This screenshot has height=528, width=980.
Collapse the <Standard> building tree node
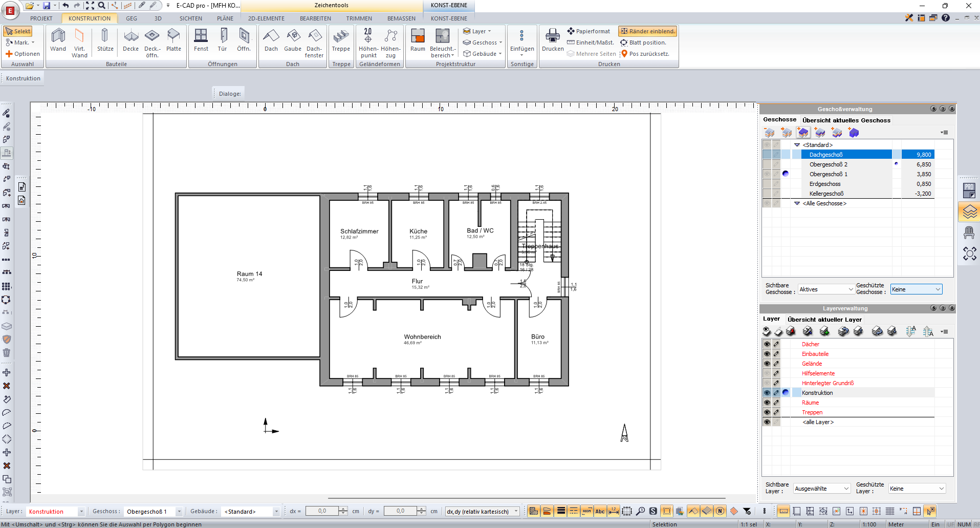tap(797, 145)
